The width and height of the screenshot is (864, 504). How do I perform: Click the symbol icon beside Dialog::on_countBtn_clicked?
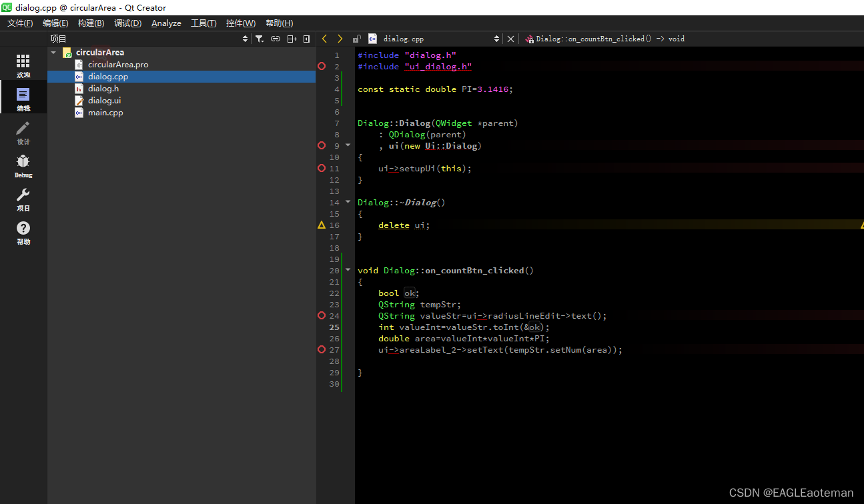click(530, 39)
